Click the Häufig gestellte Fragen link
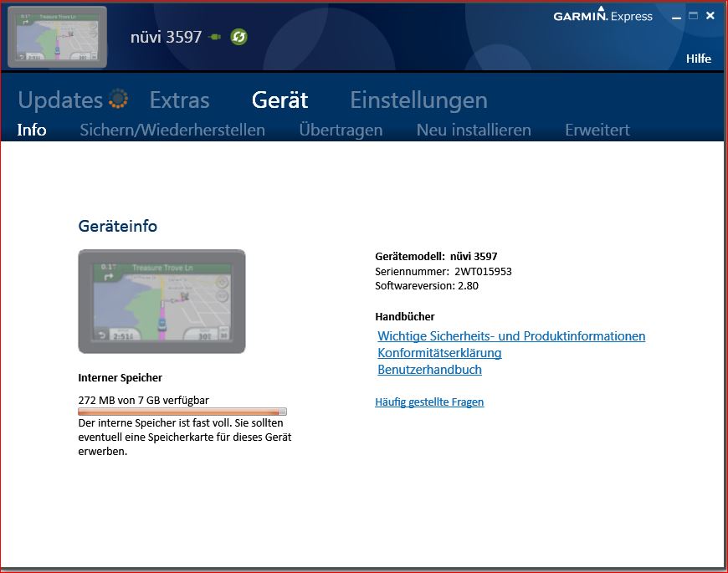 [429, 402]
